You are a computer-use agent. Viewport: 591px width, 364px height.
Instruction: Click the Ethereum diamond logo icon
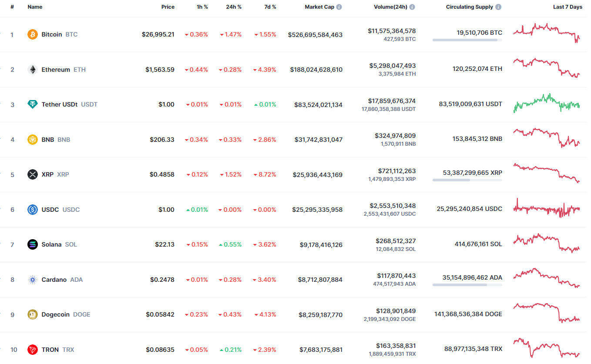click(33, 70)
